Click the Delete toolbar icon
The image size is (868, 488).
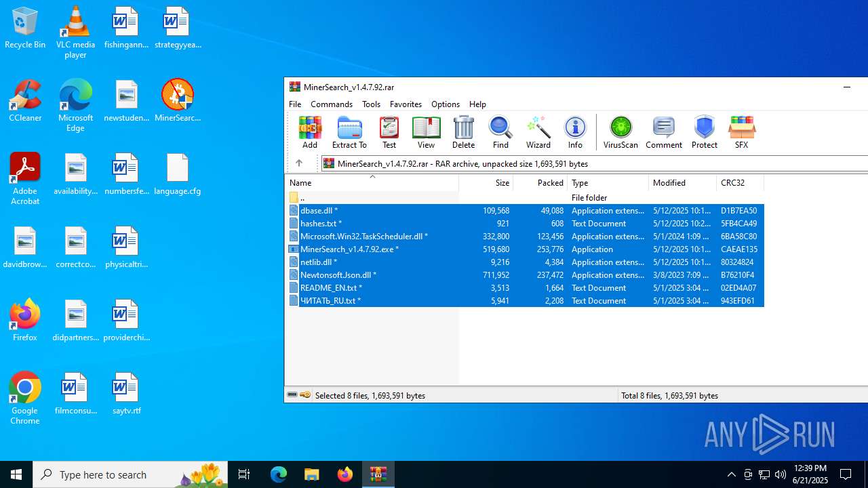(x=463, y=132)
